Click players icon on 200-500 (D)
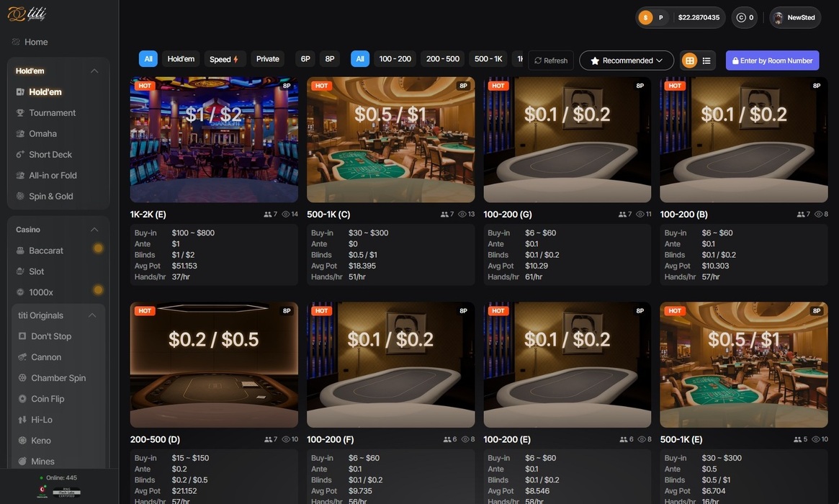This screenshot has height=504, width=839. tap(267, 439)
